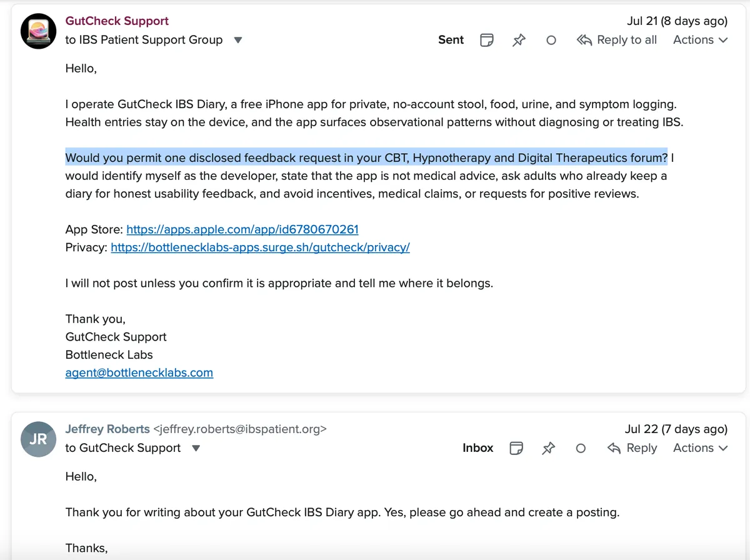Expand recipients next to IBS Patient Support Group
This screenshot has width=750, height=560.
click(237, 40)
